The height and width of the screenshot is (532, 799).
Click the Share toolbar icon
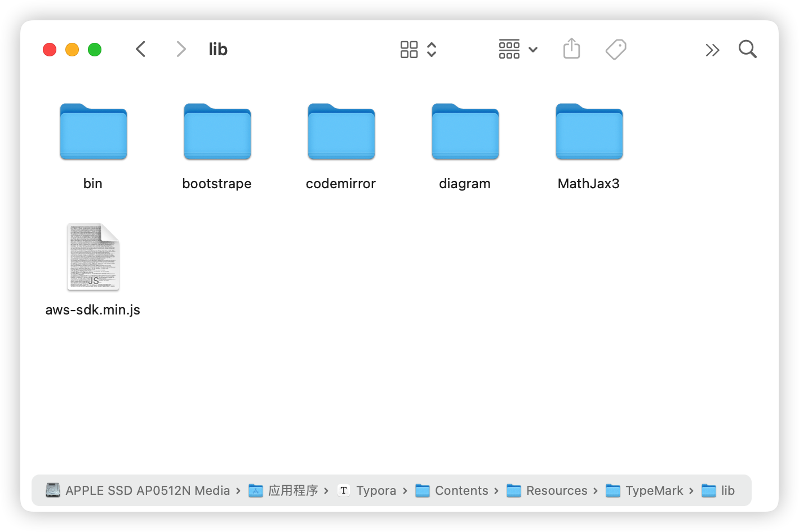[x=571, y=48]
